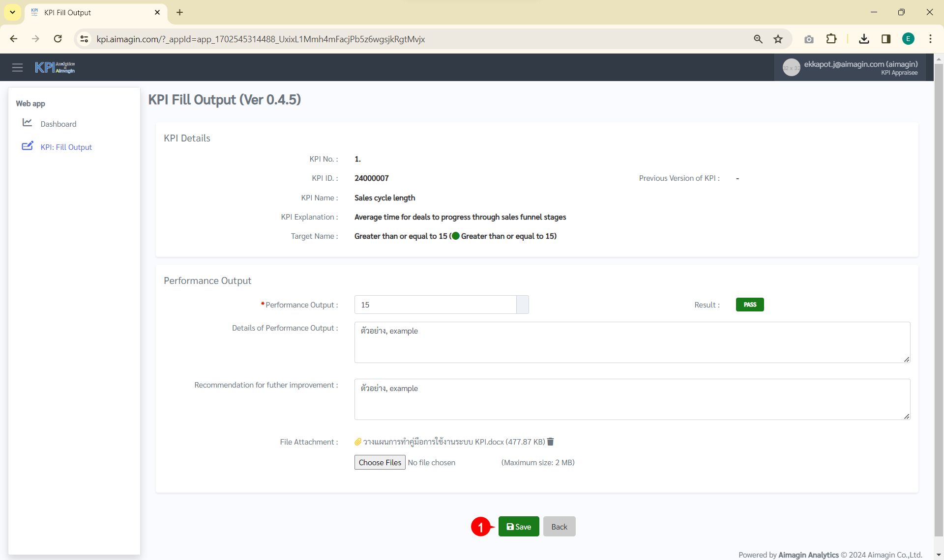The height and width of the screenshot is (560, 944).
Task: Click the Choose Files button
Action: (x=380, y=462)
